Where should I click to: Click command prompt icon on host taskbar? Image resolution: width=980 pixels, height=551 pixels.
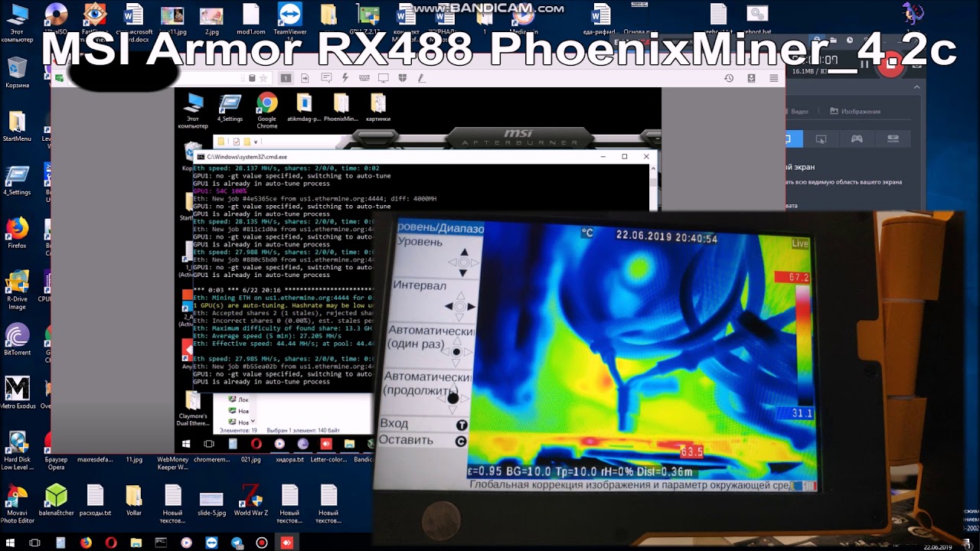click(x=161, y=543)
